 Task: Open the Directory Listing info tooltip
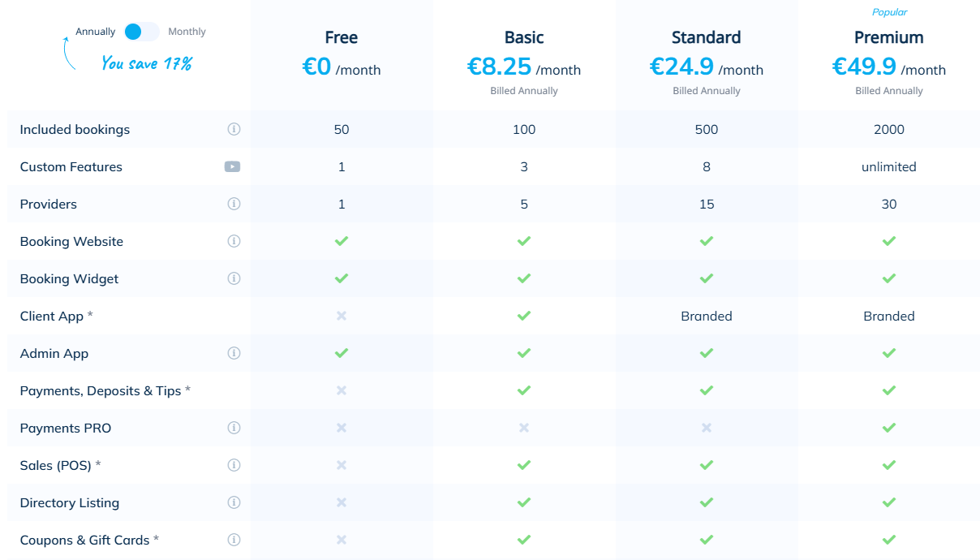click(234, 502)
